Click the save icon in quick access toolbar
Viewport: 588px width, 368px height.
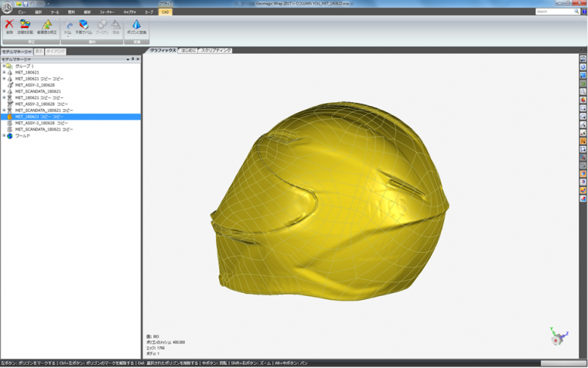click(x=24, y=4)
